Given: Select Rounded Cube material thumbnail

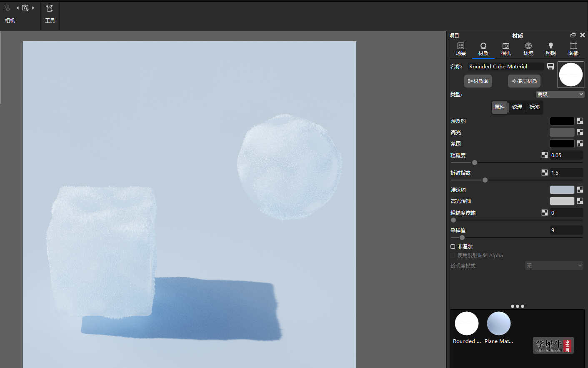Looking at the screenshot, I should click(x=467, y=323).
